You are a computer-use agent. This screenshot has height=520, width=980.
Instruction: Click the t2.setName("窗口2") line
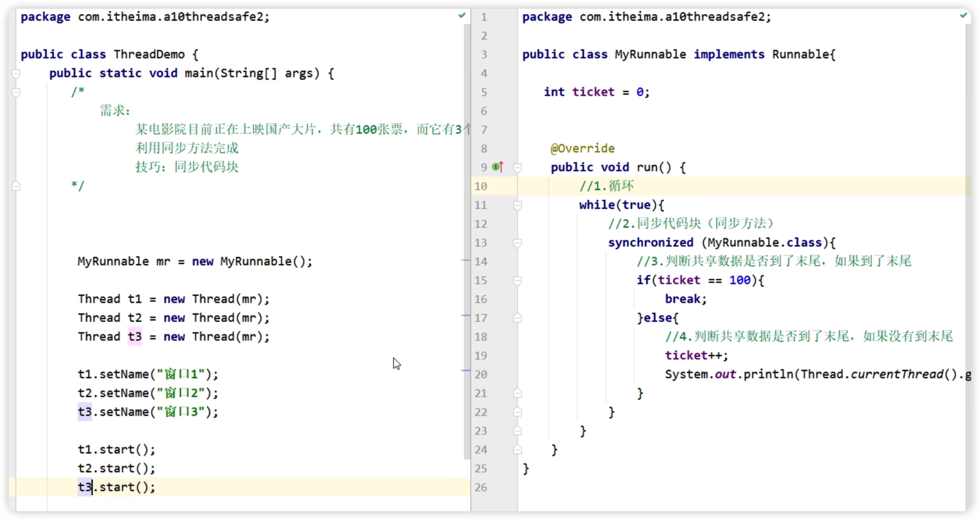click(148, 393)
